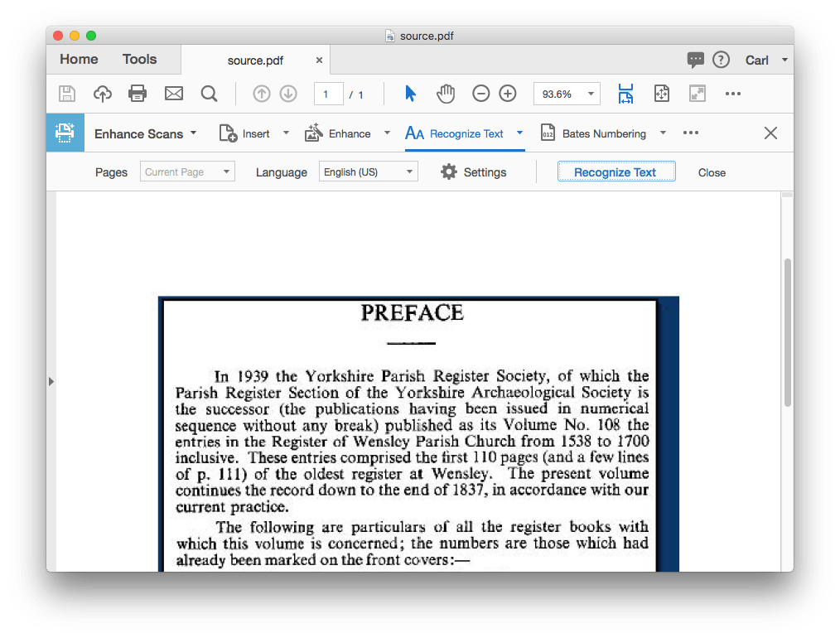840x638 pixels.
Task: Open the Language English (US) dropdown
Action: 368,172
